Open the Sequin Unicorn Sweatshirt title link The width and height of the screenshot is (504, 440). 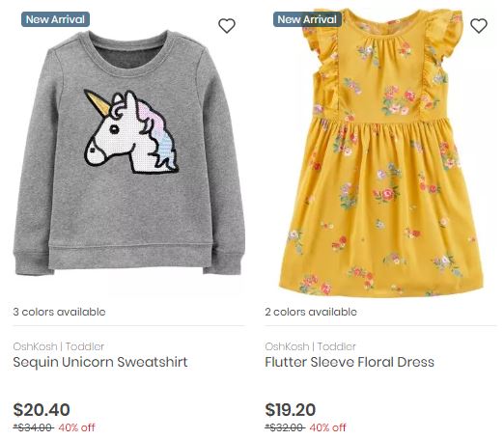click(x=100, y=362)
